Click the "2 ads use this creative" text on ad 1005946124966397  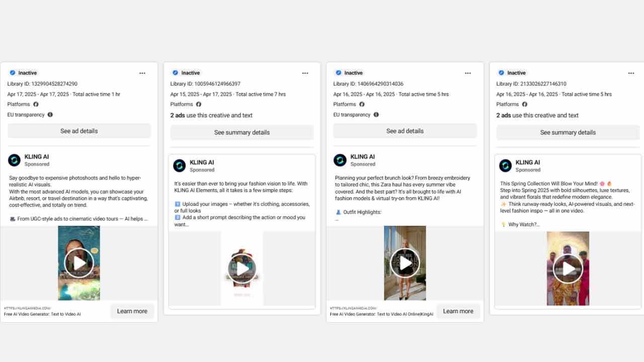coord(211,115)
